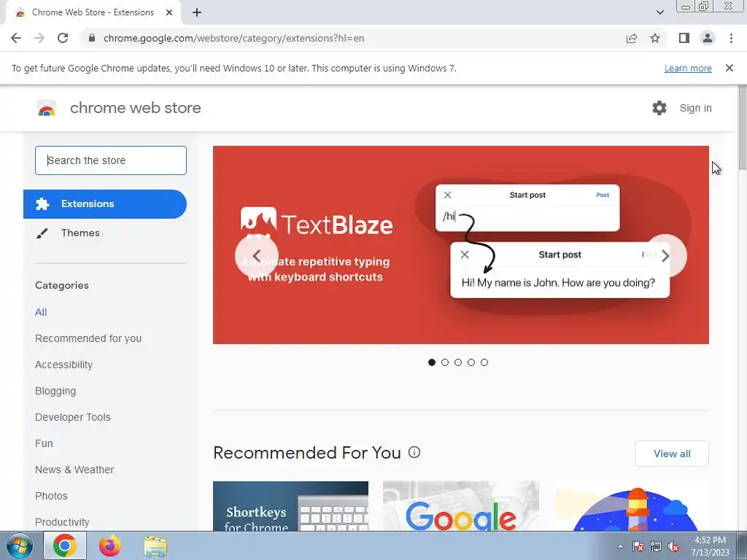Share this page icon
747x560 pixels.
point(632,38)
